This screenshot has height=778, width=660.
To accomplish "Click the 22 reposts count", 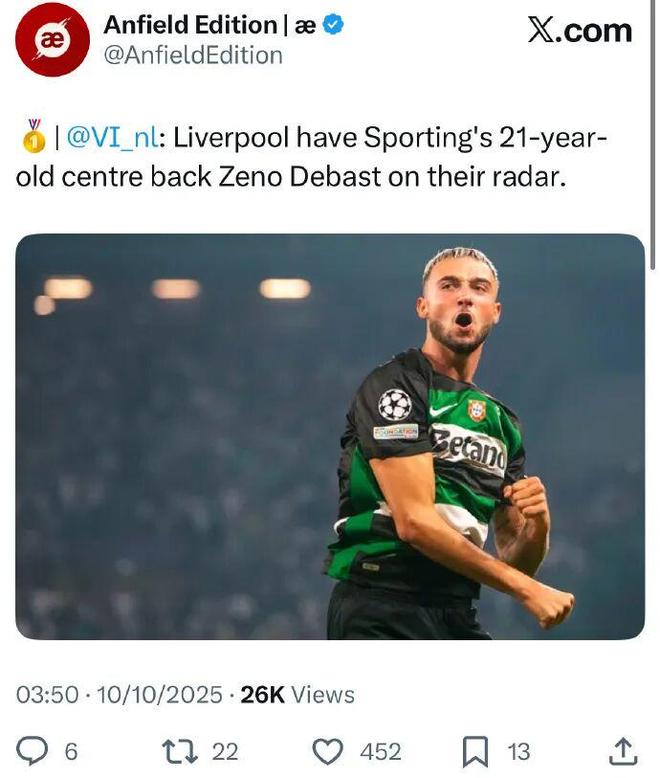I will pos(225,751).
